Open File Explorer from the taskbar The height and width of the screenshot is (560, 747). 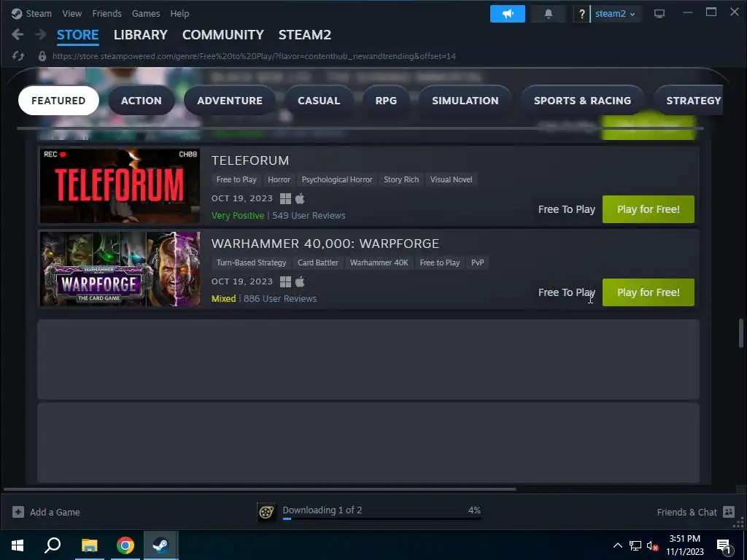point(89,545)
